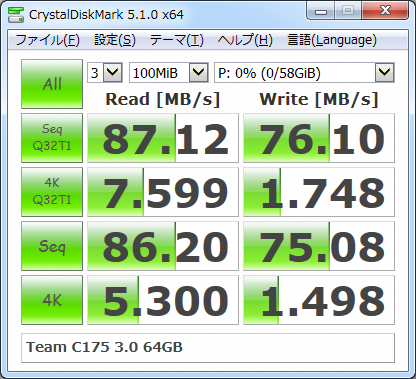This screenshot has width=416, height=379.
Task: Select the 4K Q32T1 write result 1.748
Action: pos(319,192)
